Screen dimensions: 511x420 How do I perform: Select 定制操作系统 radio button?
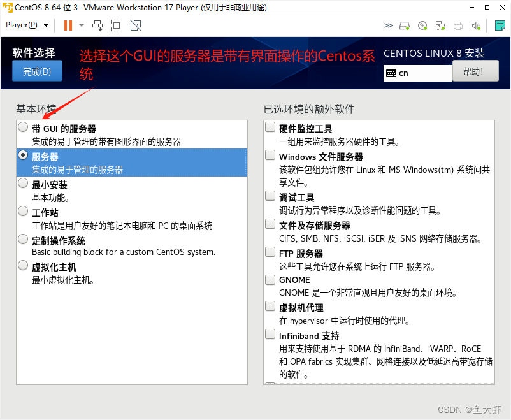23,240
